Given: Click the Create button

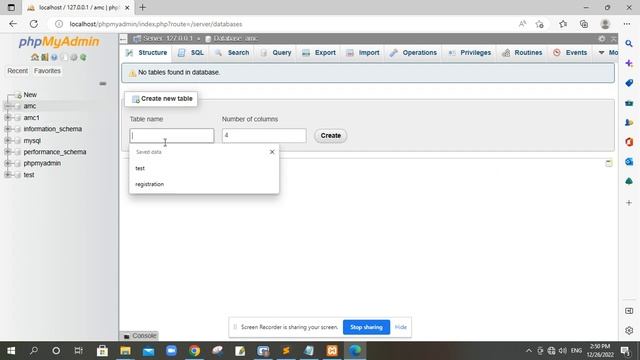Looking at the screenshot, I should 331,136.
